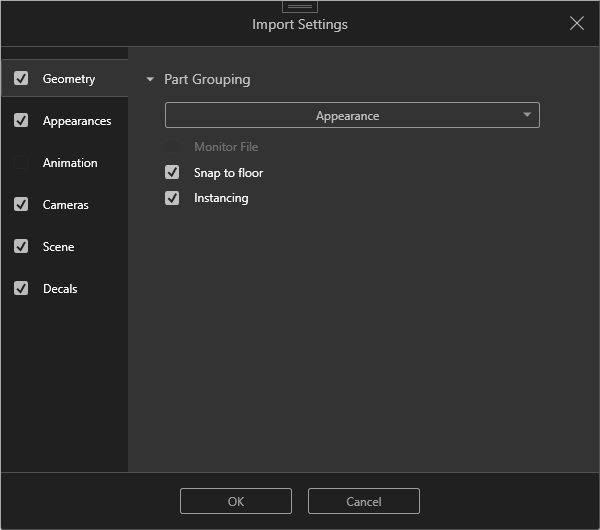Uncheck the Geometry import checkbox
Screen dimensions: 600x530
pos(21,79)
